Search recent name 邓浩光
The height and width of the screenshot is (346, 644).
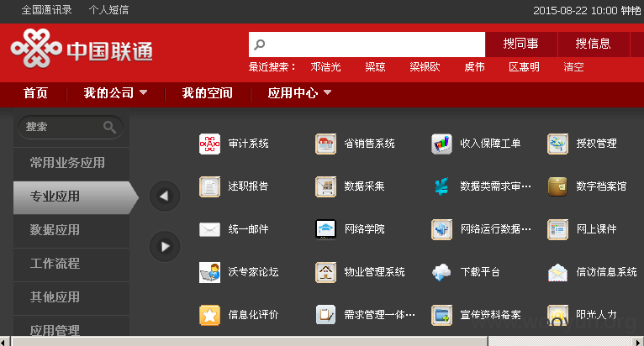[325, 67]
